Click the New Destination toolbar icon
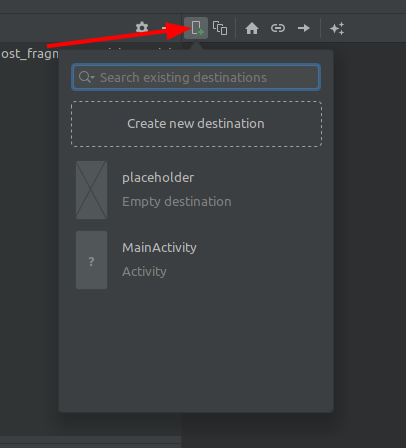 [196, 28]
